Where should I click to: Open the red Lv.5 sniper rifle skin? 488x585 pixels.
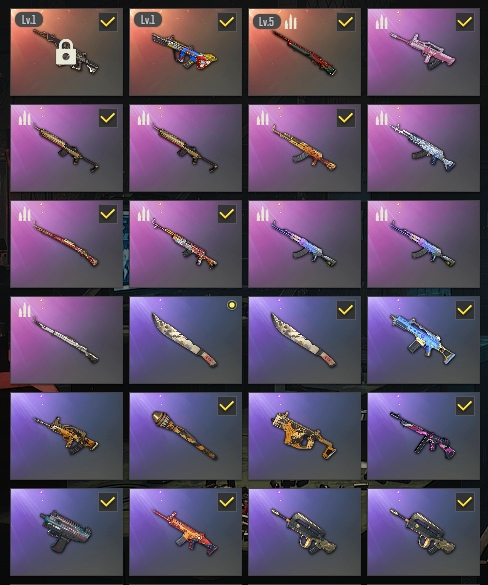tap(304, 52)
